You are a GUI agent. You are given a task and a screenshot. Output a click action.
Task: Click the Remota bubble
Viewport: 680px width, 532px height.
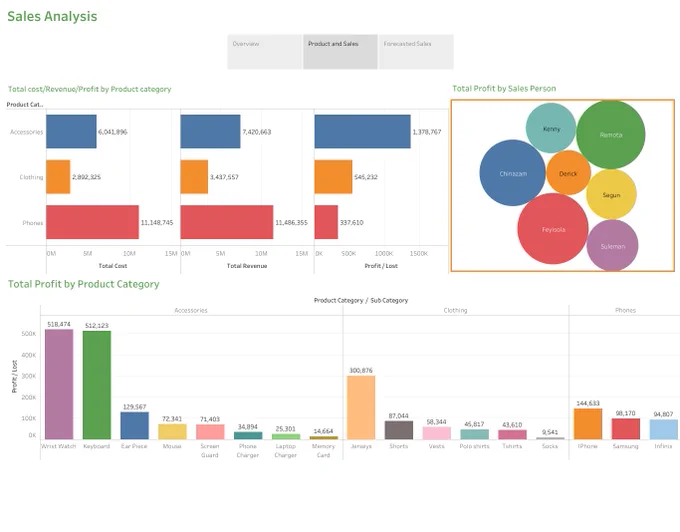coord(611,134)
